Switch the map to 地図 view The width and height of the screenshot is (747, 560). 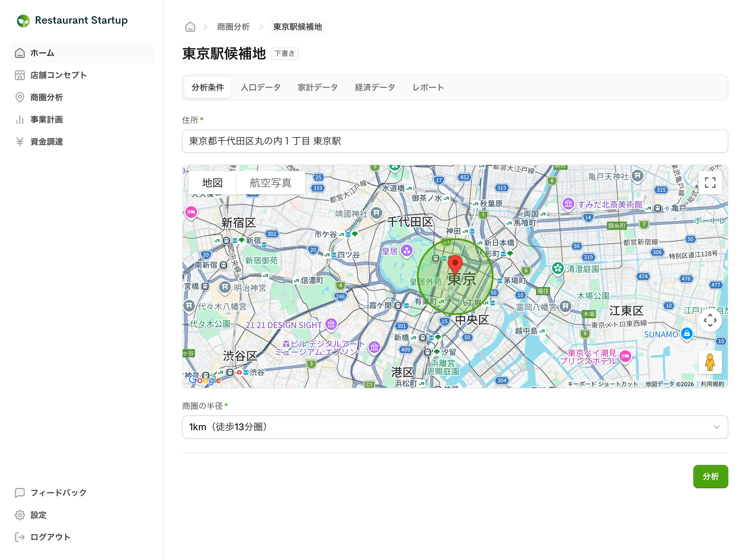(x=212, y=183)
